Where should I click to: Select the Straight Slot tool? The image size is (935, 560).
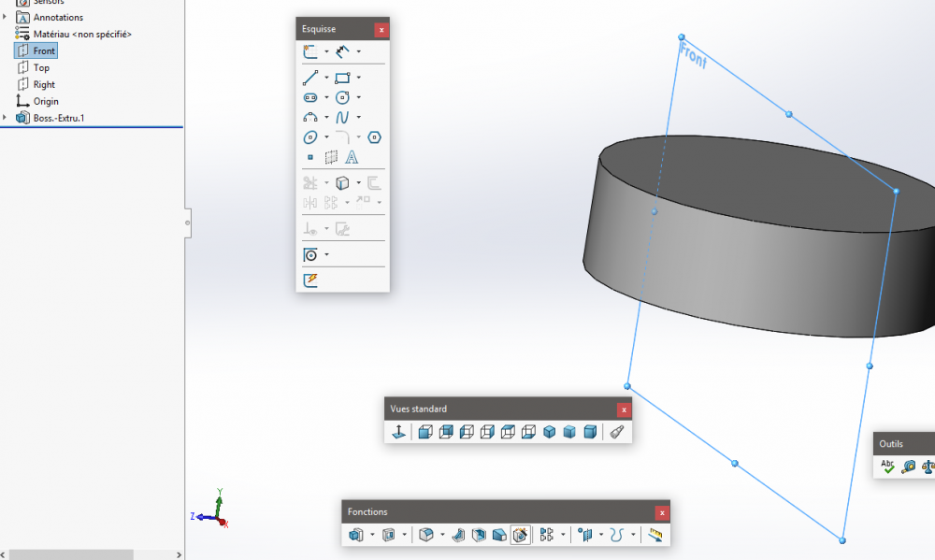coord(310,97)
